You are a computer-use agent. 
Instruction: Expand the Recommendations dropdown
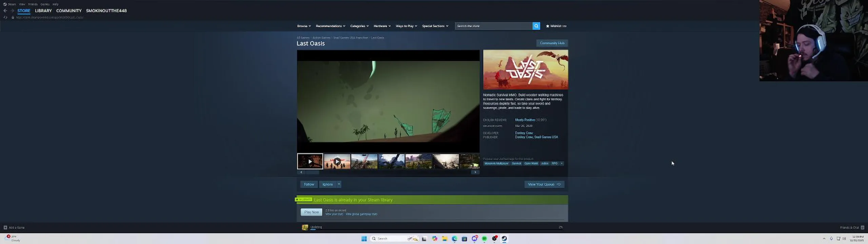[x=331, y=26]
